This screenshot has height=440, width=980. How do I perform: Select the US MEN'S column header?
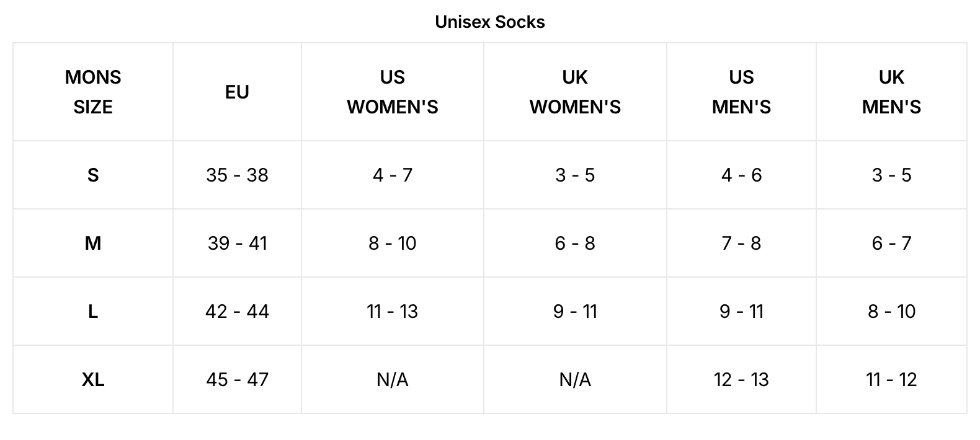point(741,92)
